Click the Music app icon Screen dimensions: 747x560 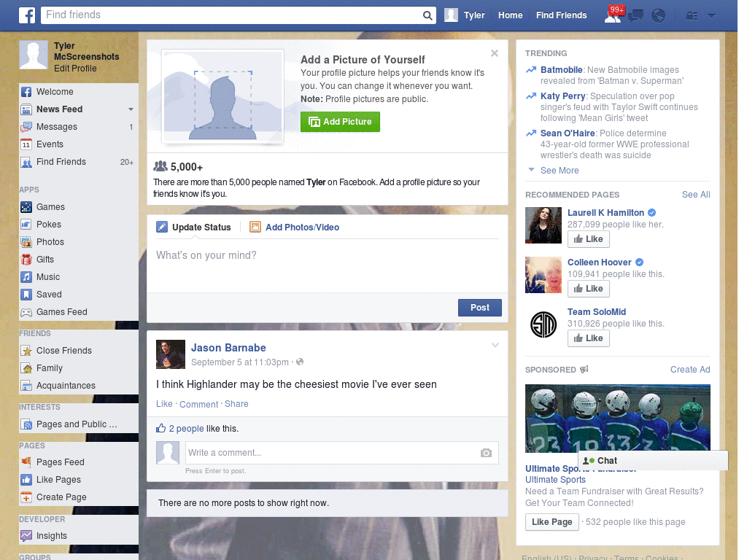click(26, 277)
